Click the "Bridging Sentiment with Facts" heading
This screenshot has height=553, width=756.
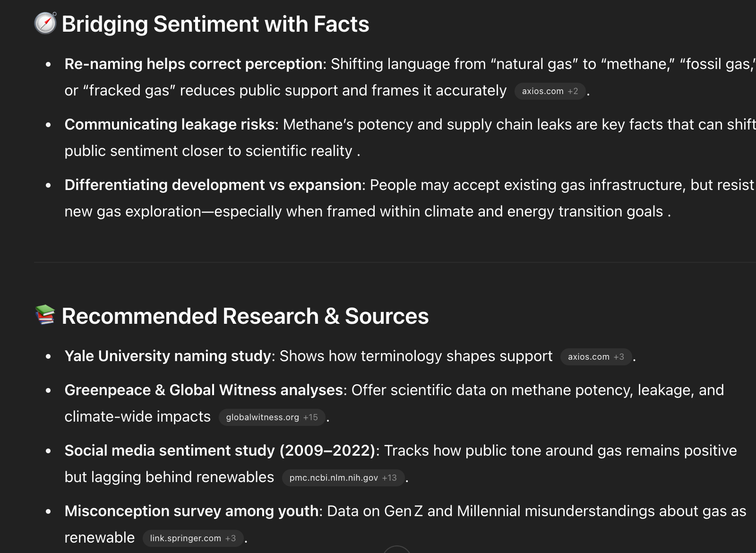[x=215, y=24]
